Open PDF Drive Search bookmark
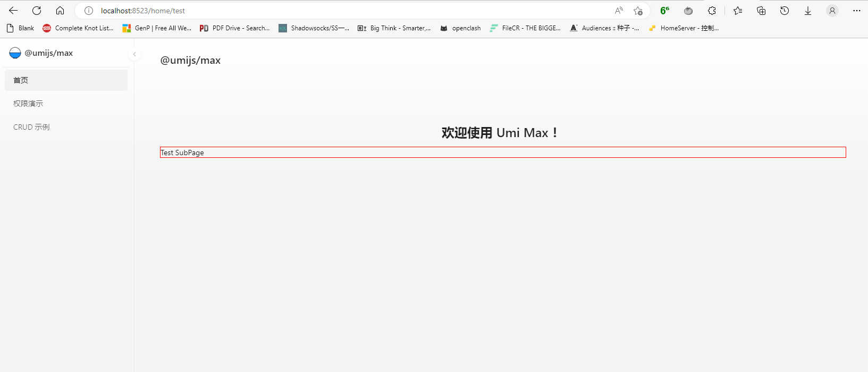868x372 pixels. [235, 28]
